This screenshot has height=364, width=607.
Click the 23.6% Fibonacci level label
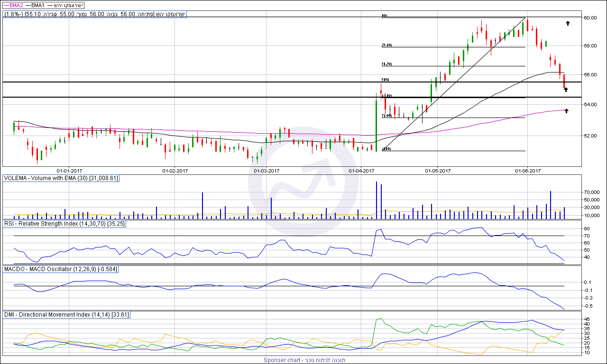386,45
